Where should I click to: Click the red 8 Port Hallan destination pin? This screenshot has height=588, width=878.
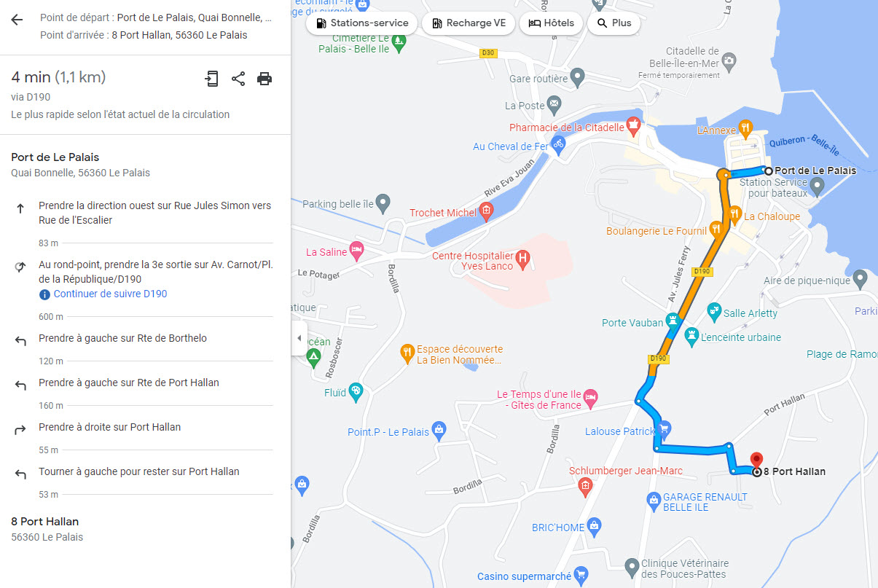coord(756,460)
